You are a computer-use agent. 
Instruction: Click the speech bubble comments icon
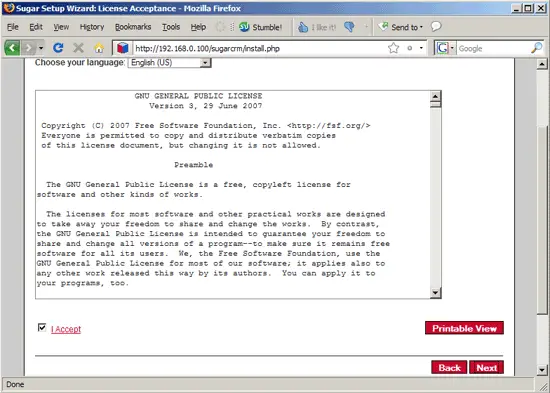pos(436,26)
